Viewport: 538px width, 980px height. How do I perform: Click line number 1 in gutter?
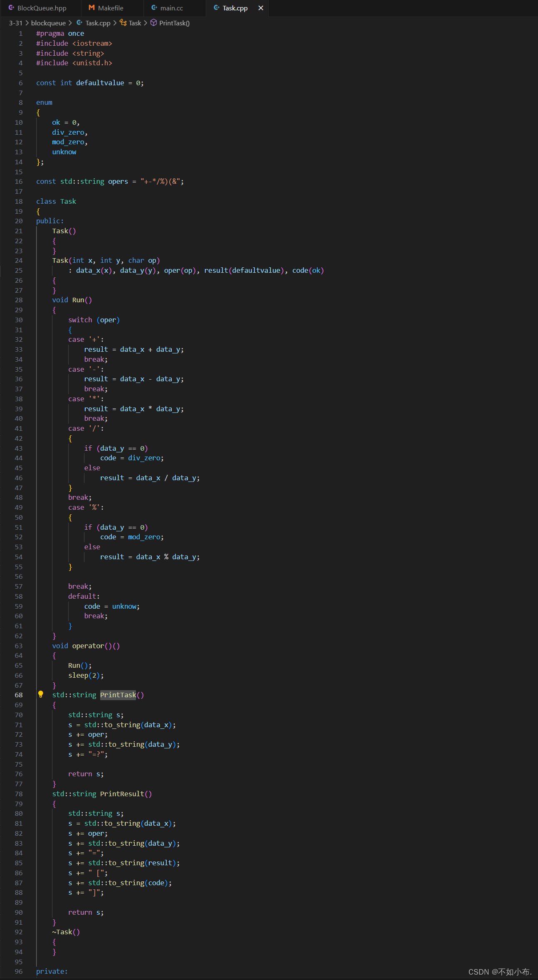pyautogui.click(x=21, y=33)
